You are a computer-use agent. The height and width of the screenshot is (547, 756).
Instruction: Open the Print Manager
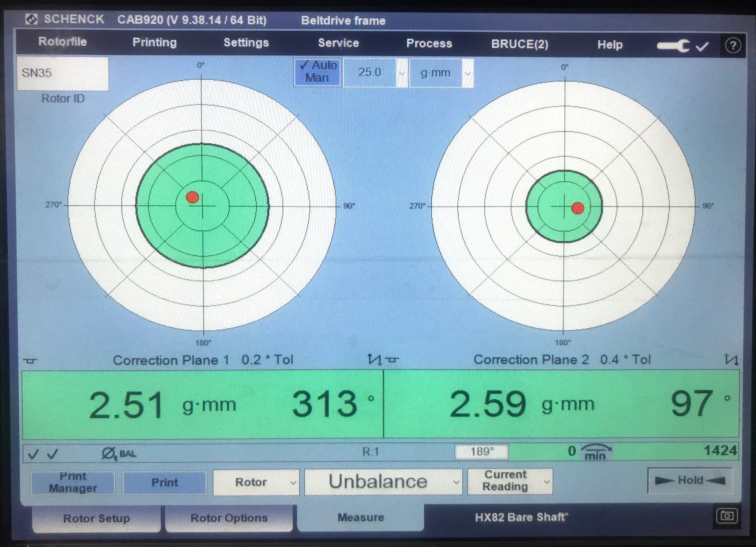[x=73, y=482]
